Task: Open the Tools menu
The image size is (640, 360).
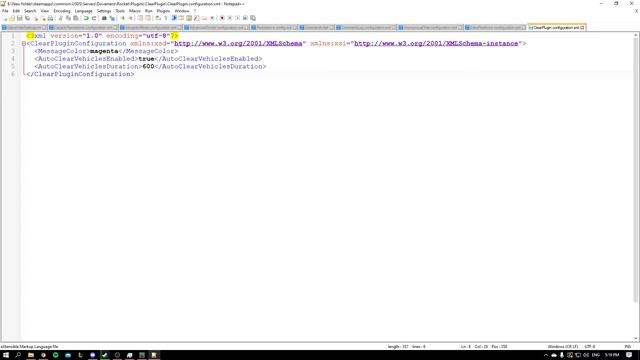Action: [120, 11]
